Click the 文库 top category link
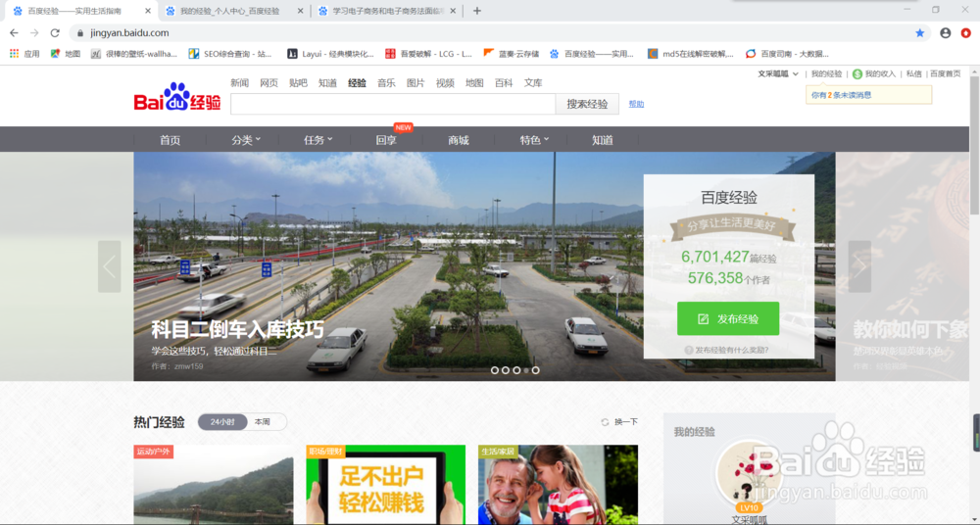The height and width of the screenshot is (525, 980). click(533, 82)
